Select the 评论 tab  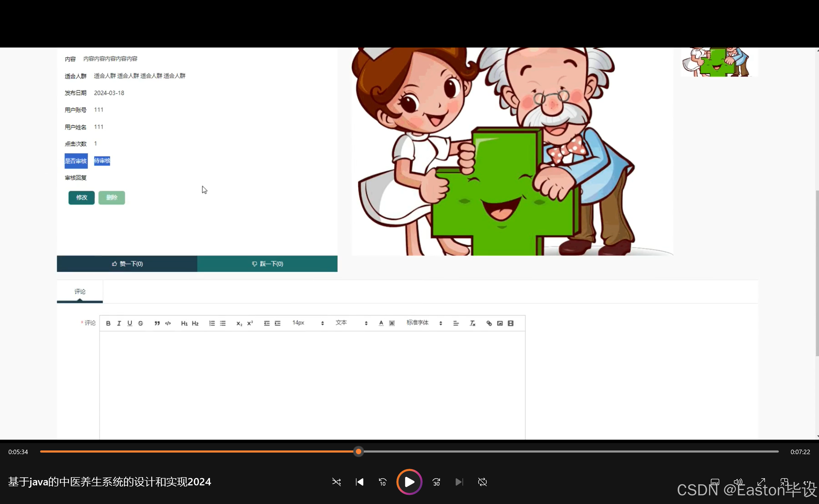click(x=80, y=292)
